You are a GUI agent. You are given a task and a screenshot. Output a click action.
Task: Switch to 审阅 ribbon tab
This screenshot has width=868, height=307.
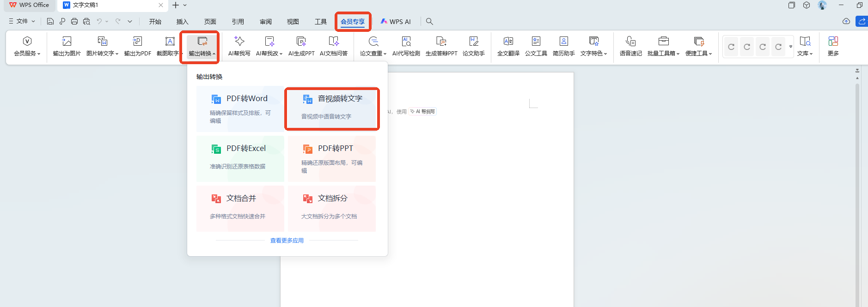coord(266,22)
